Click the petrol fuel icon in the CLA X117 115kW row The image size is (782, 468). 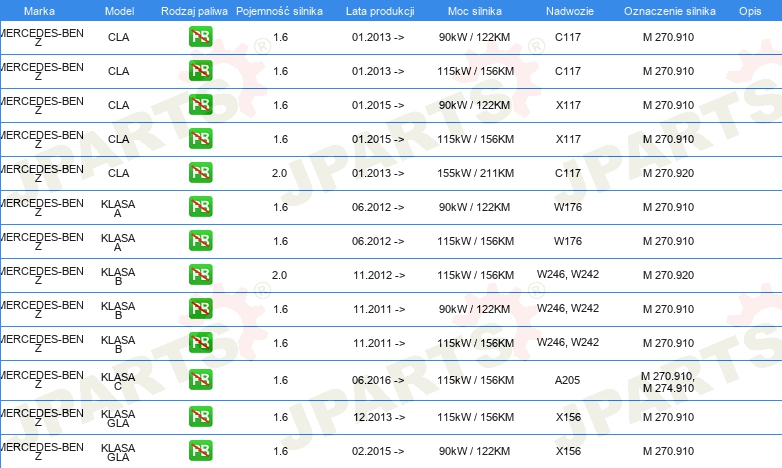[x=200, y=139]
